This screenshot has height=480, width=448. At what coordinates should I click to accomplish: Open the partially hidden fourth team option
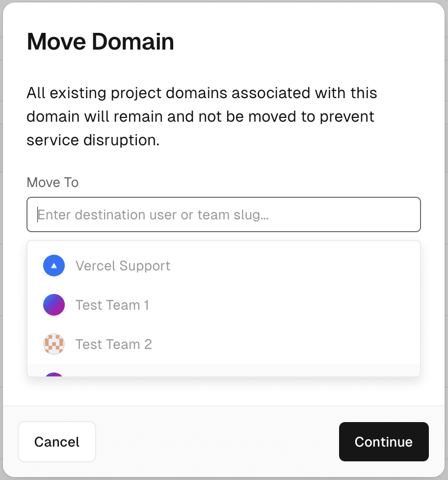pos(147,374)
